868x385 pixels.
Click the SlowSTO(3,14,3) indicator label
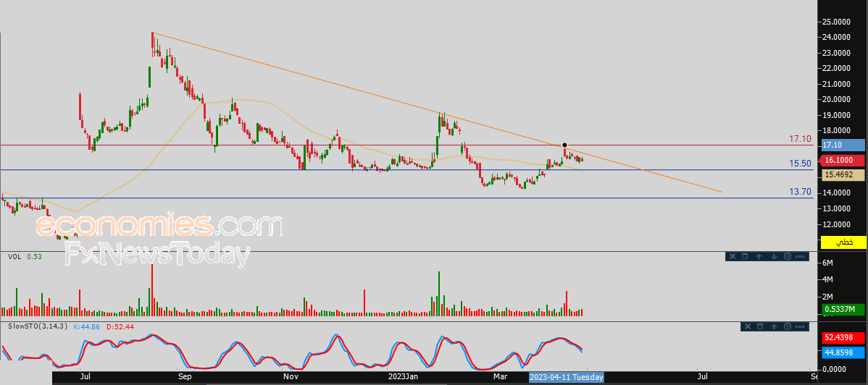coord(38,326)
